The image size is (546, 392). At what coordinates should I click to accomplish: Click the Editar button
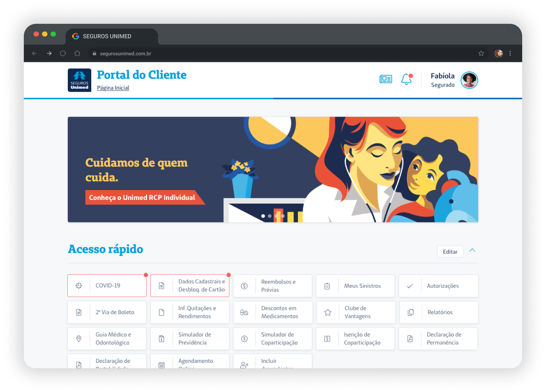click(450, 252)
